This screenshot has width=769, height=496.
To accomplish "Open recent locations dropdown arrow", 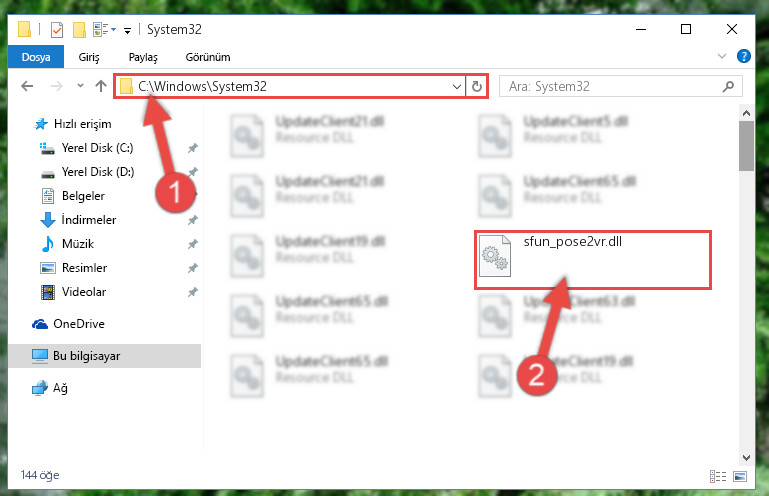I will tap(80, 86).
